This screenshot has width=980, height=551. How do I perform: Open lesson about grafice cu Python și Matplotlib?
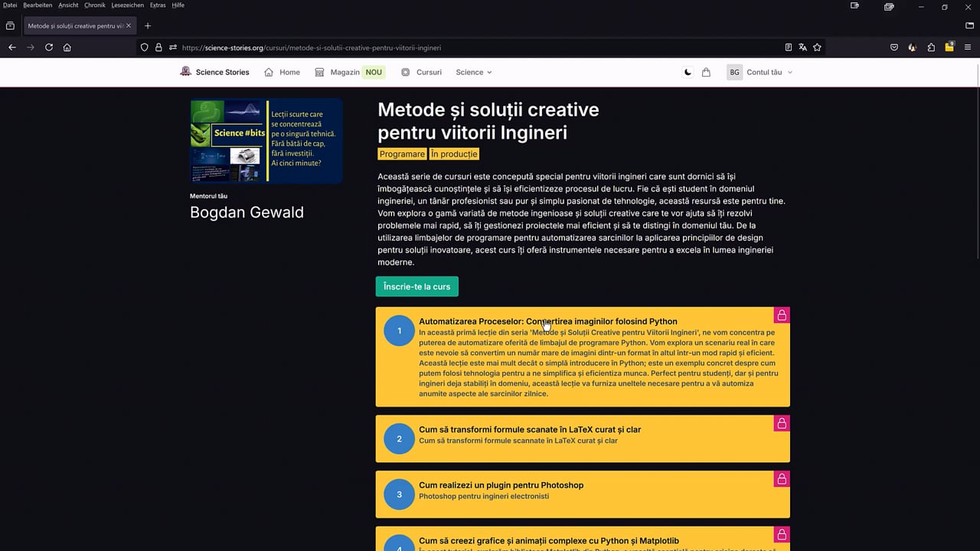pos(549,541)
